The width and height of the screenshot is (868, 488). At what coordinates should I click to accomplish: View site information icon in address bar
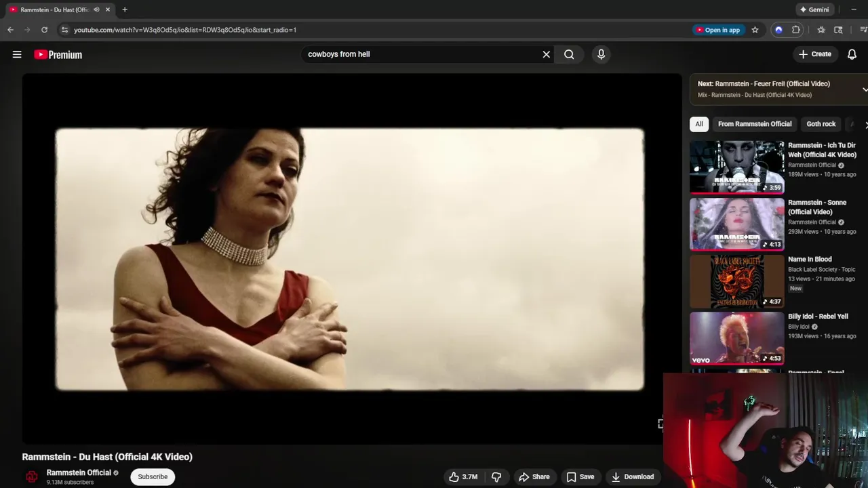pos(64,30)
